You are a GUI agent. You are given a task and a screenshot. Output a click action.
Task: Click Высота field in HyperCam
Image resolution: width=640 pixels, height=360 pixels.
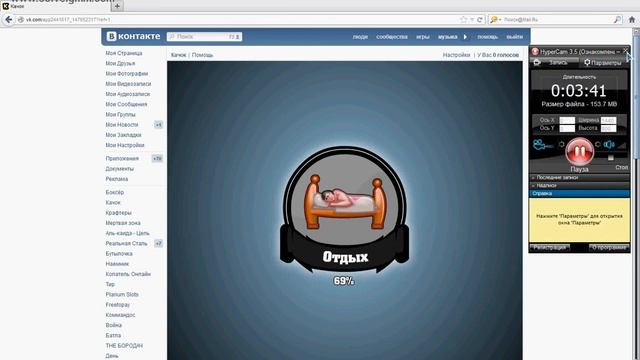608,129
